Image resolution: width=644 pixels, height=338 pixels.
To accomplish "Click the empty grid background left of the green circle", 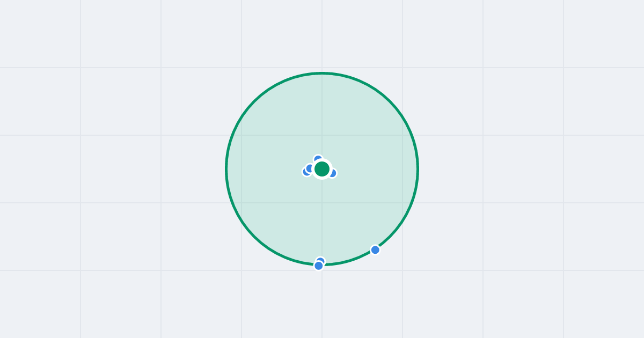I will pos(113,169).
